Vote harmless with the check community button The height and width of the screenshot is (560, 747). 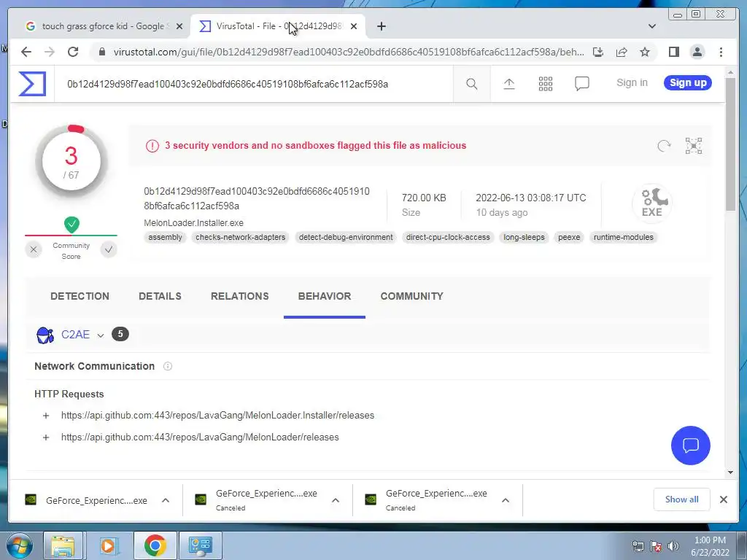tap(109, 249)
